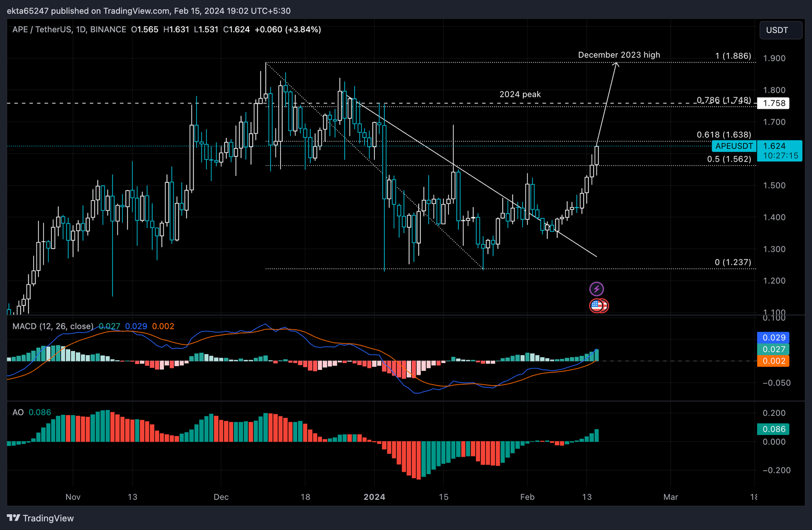This screenshot has width=812, height=530.
Task: Select the Fibonacci level label '0.618 (1.638)'
Action: (724, 135)
